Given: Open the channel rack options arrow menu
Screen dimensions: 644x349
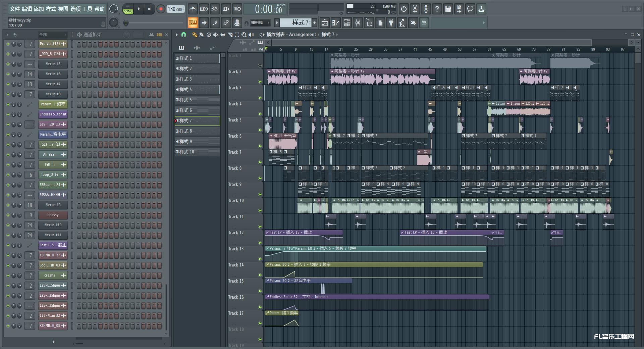Looking at the screenshot, I should 7,35.
